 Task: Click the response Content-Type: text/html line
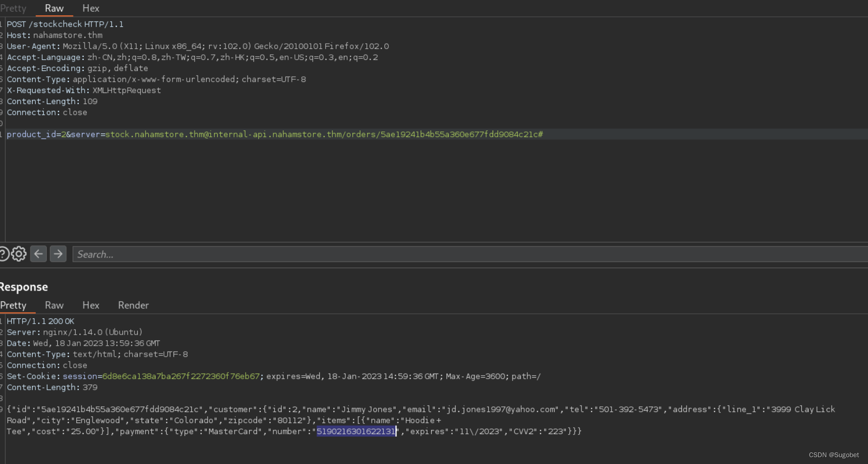tap(97, 354)
